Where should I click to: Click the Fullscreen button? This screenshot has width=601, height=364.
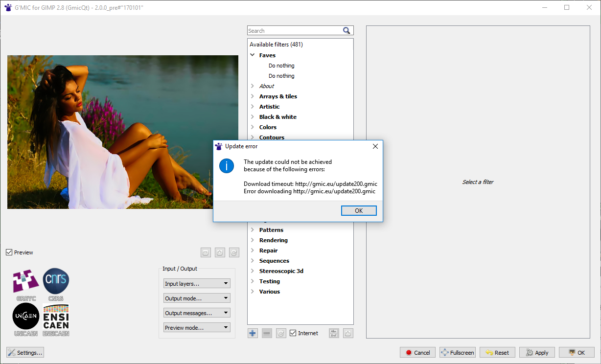pyautogui.click(x=458, y=352)
